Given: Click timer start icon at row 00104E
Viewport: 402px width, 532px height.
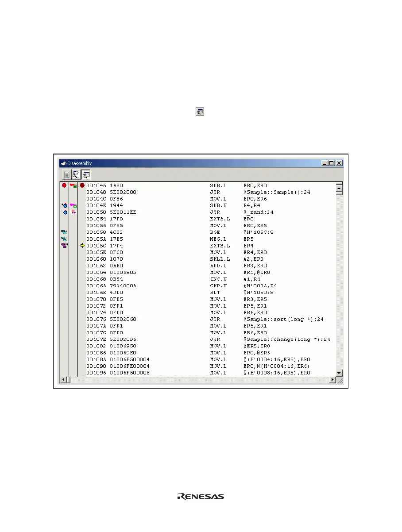Looking at the screenshot, I should [x=64, y=206].
